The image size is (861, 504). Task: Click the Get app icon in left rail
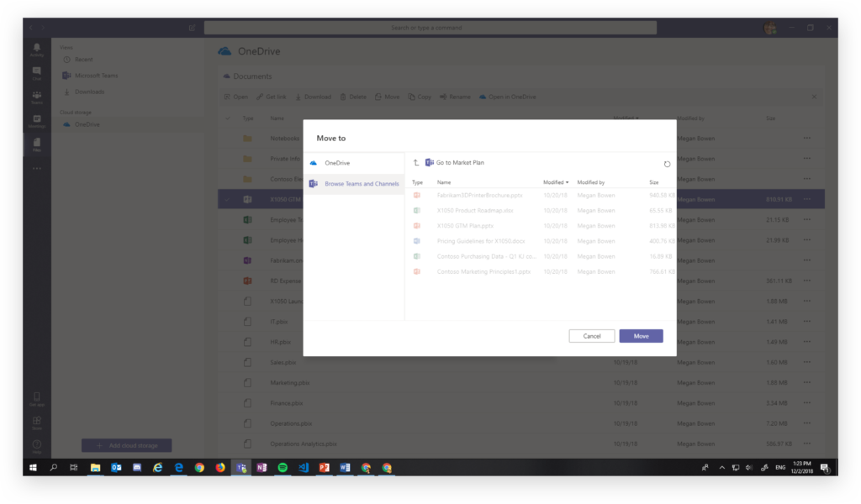(37, 399)
